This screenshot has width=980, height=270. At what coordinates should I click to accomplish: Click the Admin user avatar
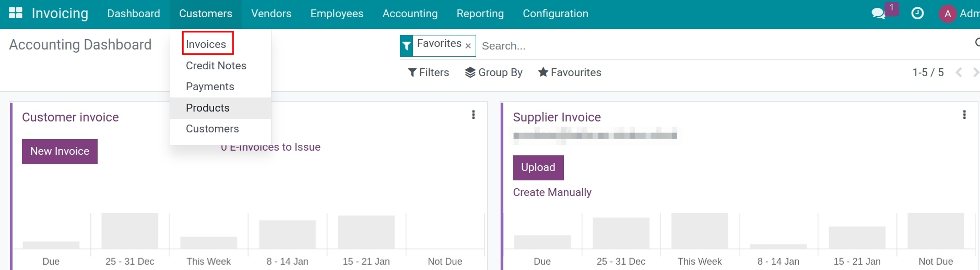tap(947, 14)
